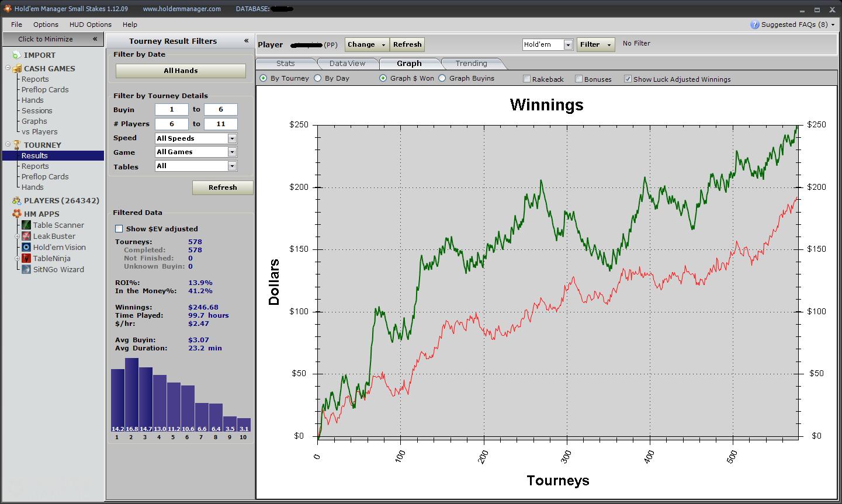Select the Graph $ Won radio button
Viewport: 842px width, 504px height.
(x=383, y=78)
